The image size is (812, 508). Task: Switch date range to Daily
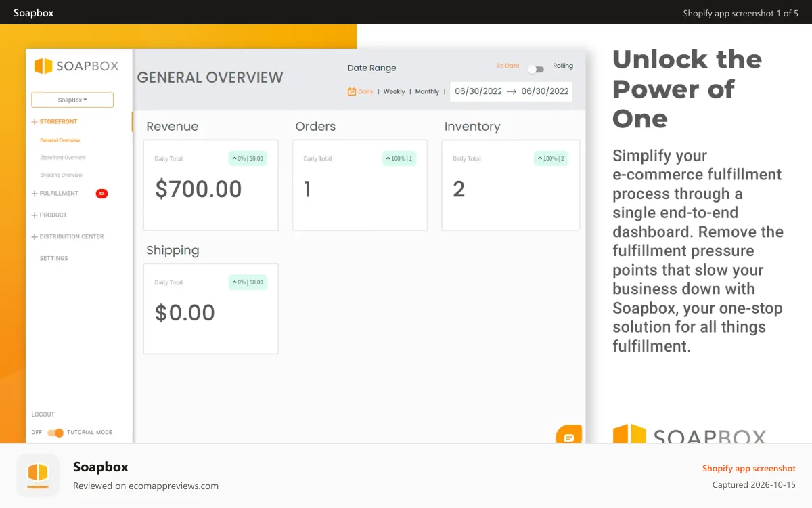(x=365, y=92)
